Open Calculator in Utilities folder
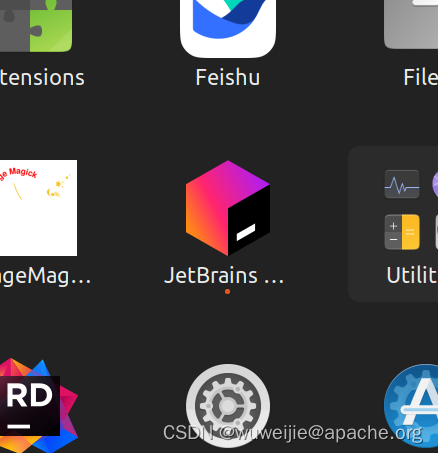This screenshot has width=438, height=453. pyautogui.click(x=402, y=232)
